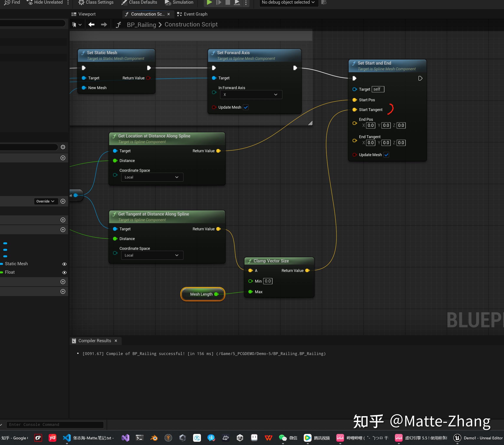Uncheck Update Mesh on Set Start and End
Viewport: 504px width, 445px height.
pyautogui.click(x=386, y=155)
